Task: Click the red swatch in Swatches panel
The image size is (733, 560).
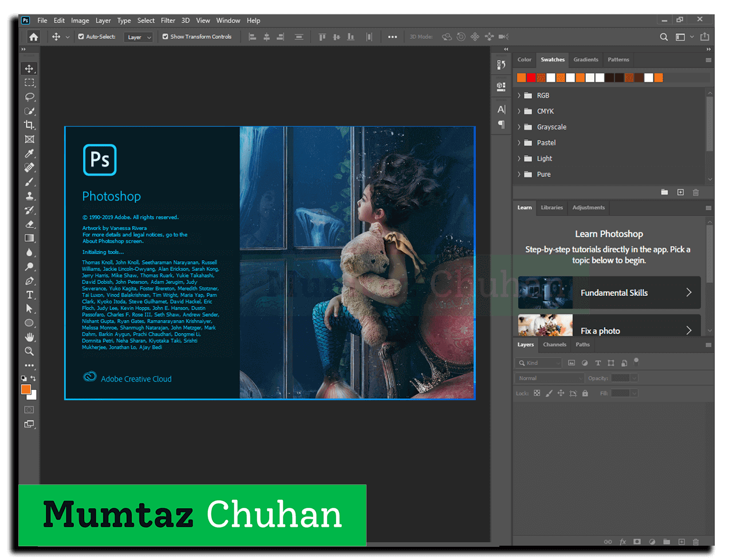Action: 531,78
